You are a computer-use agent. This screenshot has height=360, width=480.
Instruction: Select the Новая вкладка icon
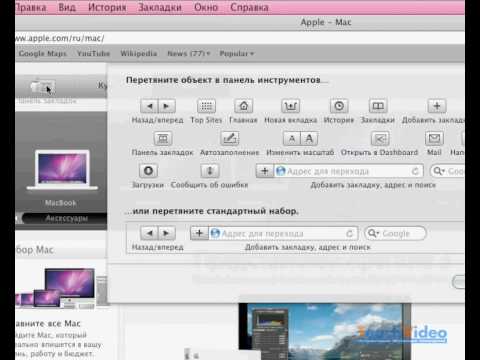pos(290,106)
